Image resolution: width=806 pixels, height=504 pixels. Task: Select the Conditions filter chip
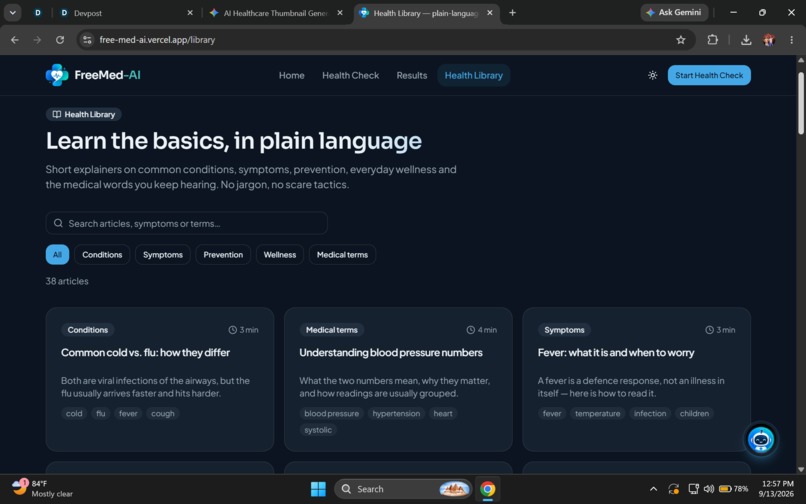102,255
